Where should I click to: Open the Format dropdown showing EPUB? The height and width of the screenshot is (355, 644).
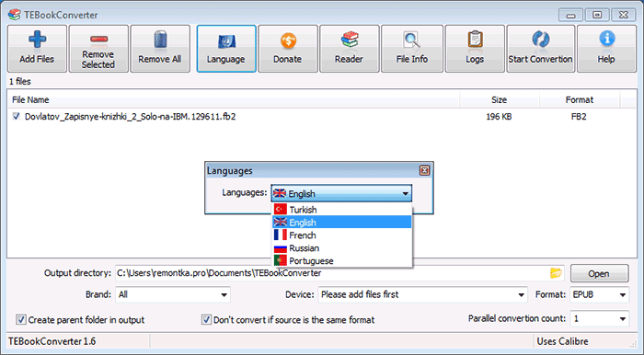tap(599, 294)
